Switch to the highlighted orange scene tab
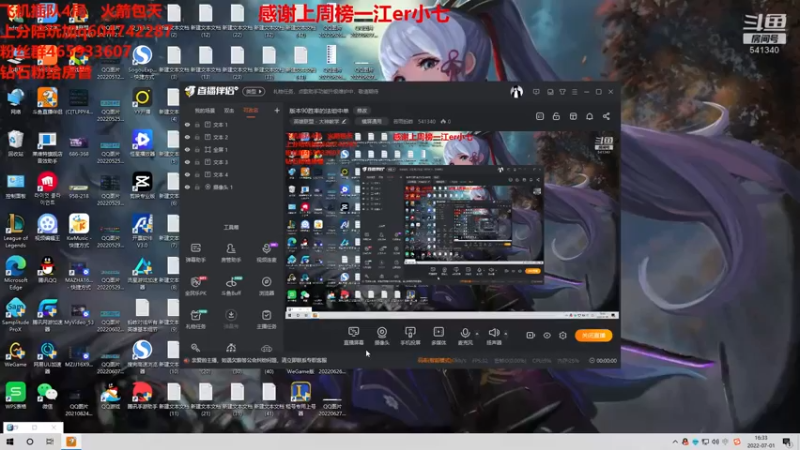Image resolution: width=800 pixels, height=450 pixels. (x=251, y=111)
